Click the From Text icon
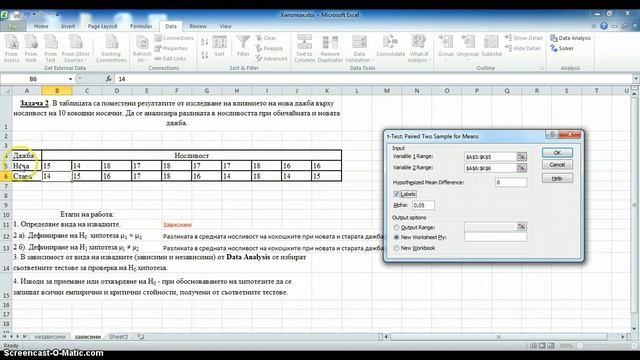The height and width of the screenshot is (360, 640). [51, 49]
